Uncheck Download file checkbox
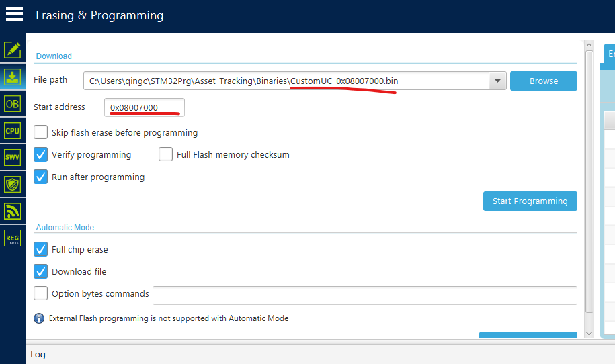This screenshot has height=364, width=615. tap(41, 271)
